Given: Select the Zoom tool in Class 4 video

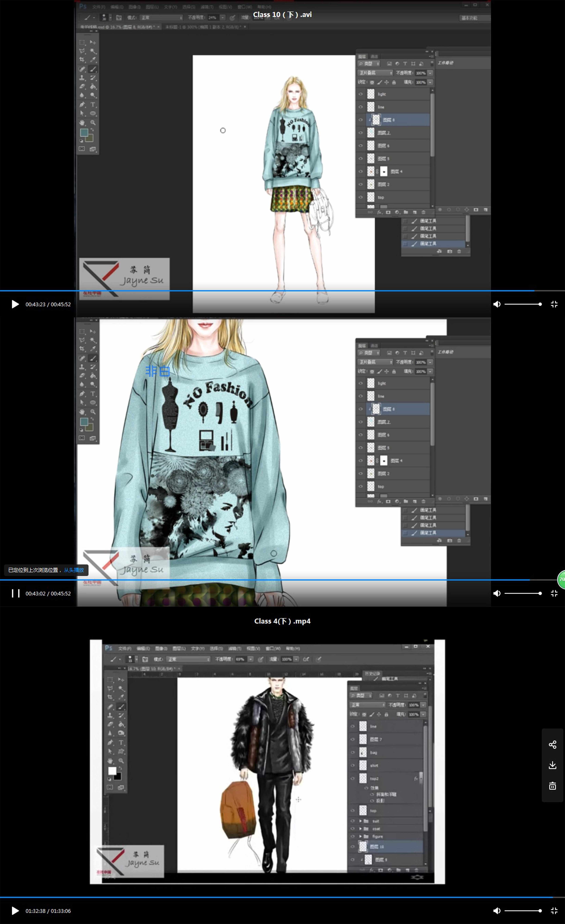Looking at the screenshot, I should point(121,761).
